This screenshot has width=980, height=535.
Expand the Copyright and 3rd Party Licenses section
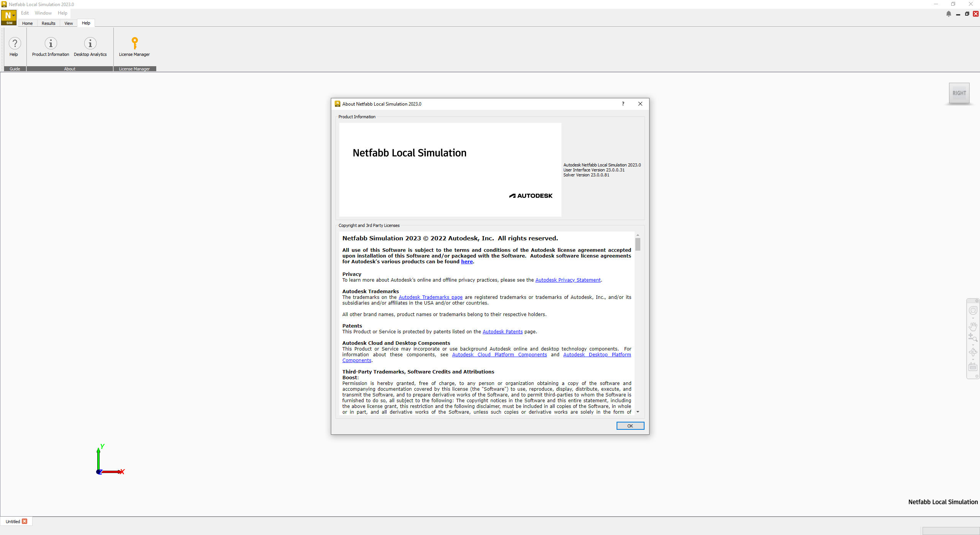368,225
